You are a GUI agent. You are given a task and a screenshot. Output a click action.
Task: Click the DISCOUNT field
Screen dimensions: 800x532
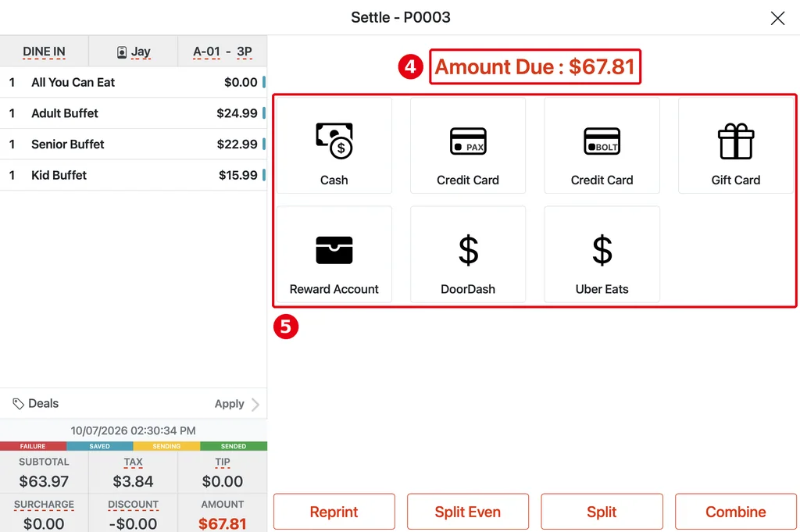(133, 513)
